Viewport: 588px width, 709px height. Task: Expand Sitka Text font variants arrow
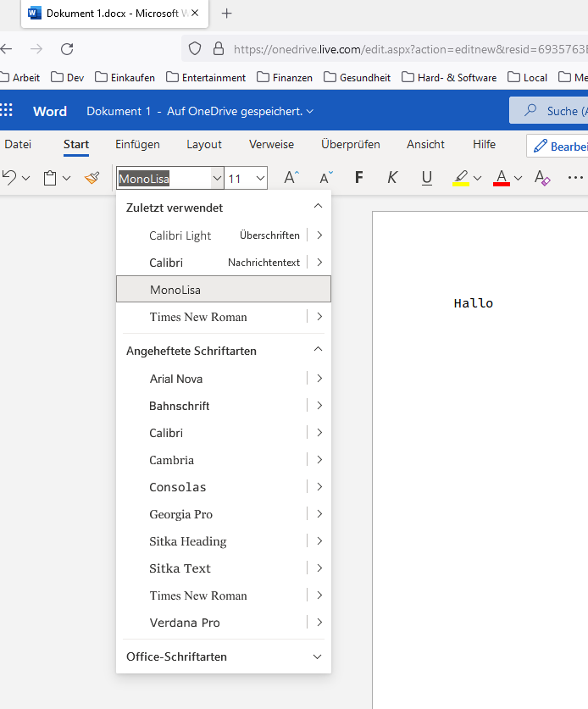[319, 568]
